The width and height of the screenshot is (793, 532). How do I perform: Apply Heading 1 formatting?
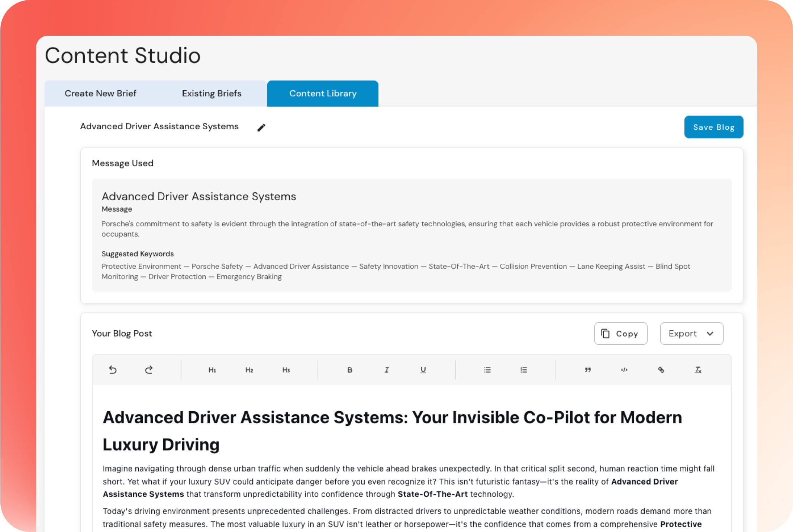212,370
